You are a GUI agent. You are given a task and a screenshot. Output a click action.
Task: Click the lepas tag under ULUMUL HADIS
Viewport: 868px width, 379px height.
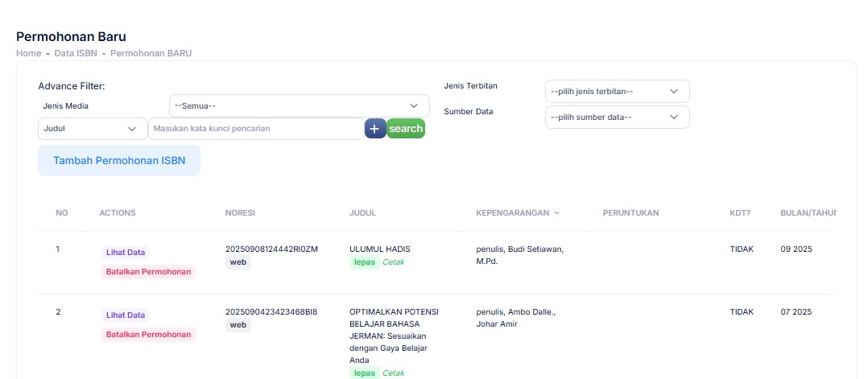365,262
